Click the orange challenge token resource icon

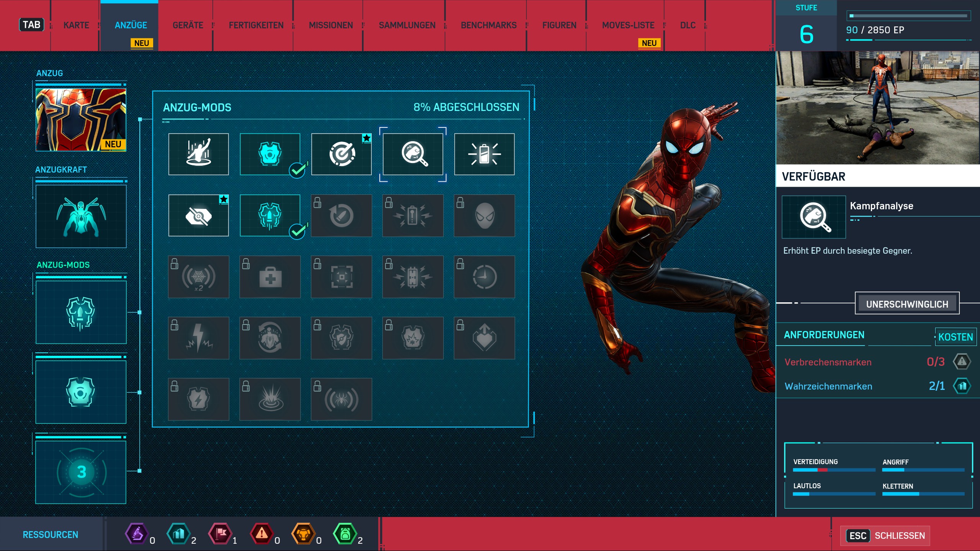[303, 533]
